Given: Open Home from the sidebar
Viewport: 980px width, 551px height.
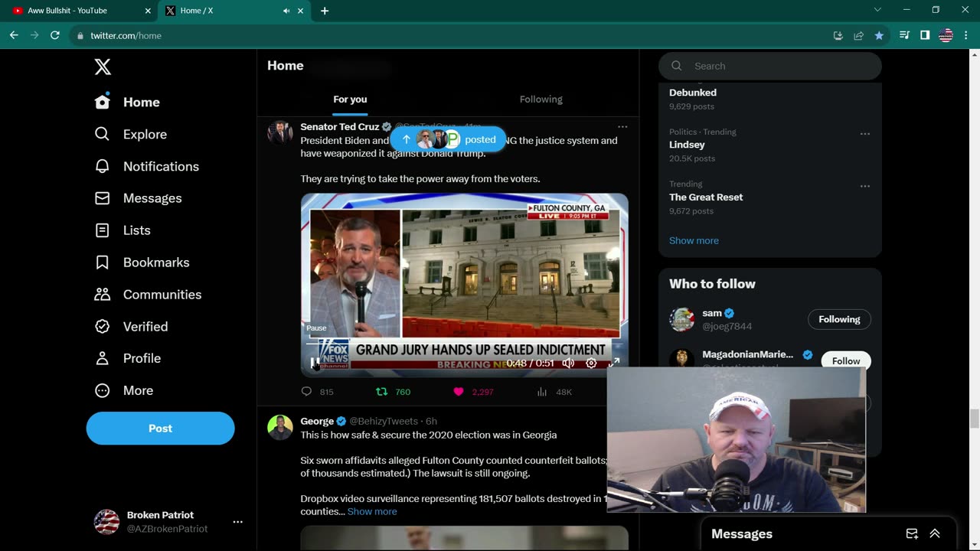Looking at the screenshot, I should [127, 102].
